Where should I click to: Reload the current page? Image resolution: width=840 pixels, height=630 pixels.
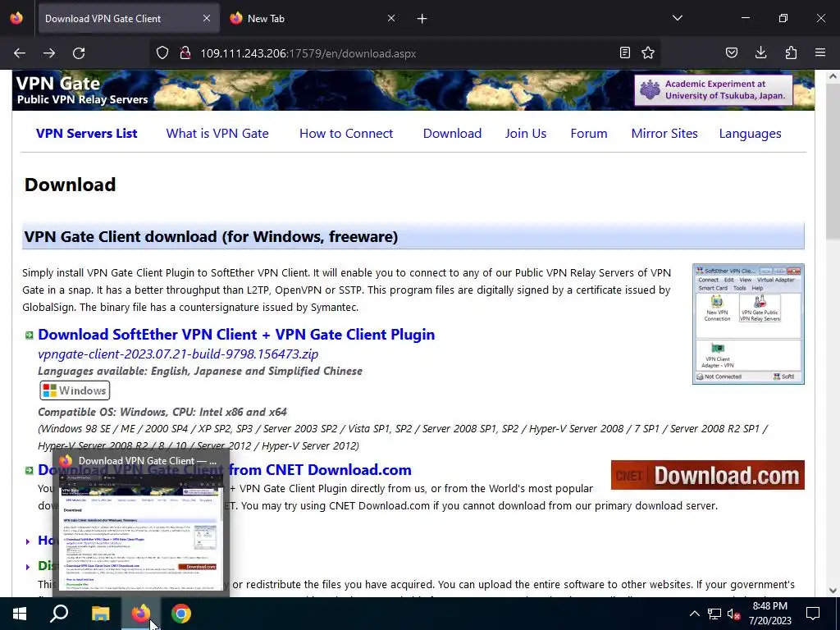pos(79,53)
